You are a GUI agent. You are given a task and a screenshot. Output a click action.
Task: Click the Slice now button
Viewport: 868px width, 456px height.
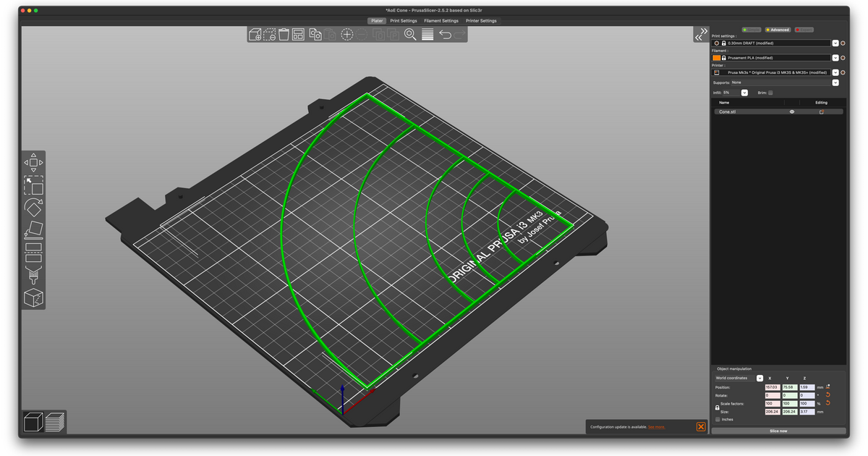click(x=778, y=431)
